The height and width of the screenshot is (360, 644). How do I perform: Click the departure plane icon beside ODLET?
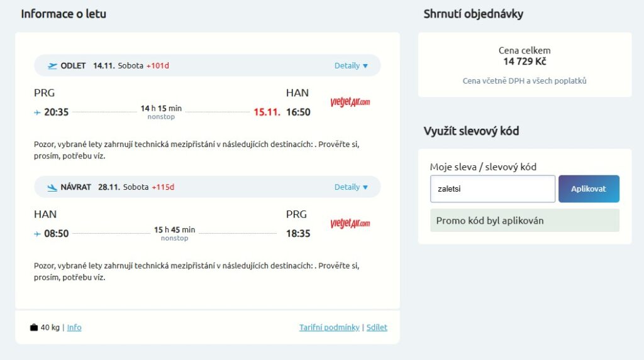click(x=52, y=66)
